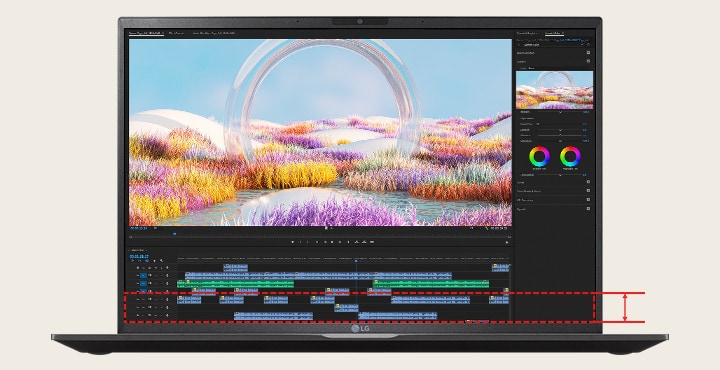The image size is (720, 370).
Task: Click the Tint Balance slider below color wheels
Action: [560, 175]
